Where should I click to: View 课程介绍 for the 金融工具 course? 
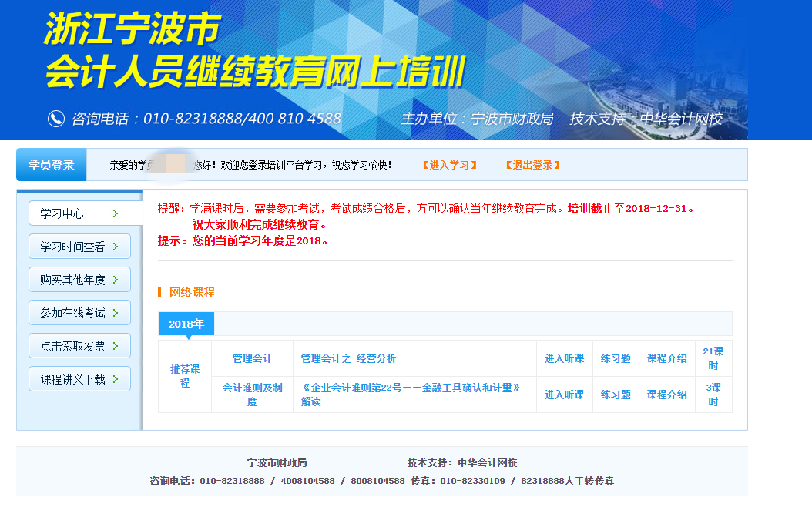point(666,395)
